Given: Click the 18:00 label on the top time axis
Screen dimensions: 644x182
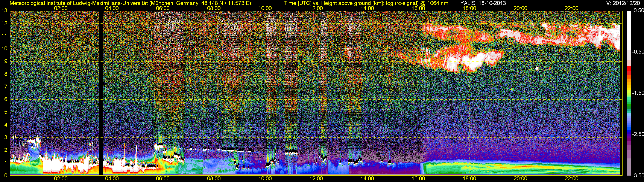Looking at the screenshot, I should click(469, 8).
